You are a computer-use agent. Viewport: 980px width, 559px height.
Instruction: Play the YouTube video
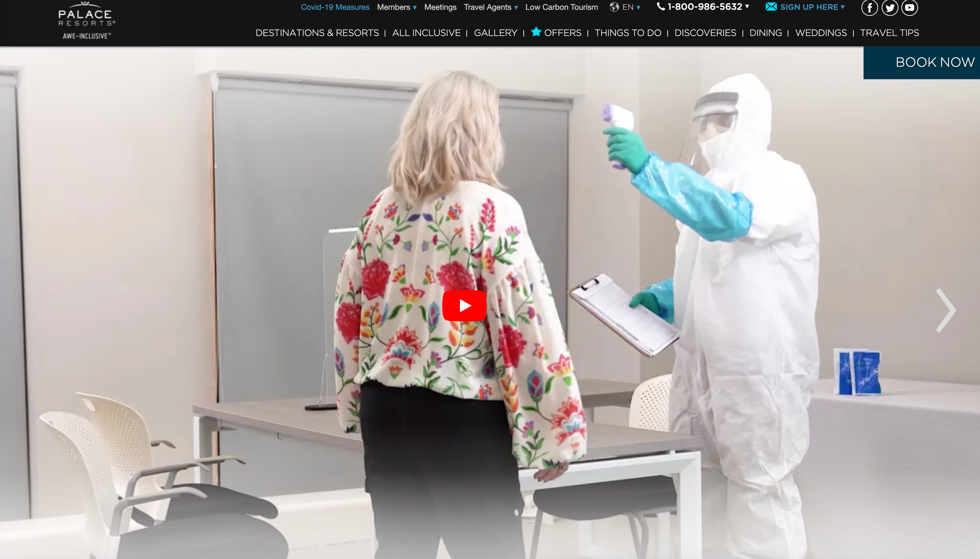(464, 306)
